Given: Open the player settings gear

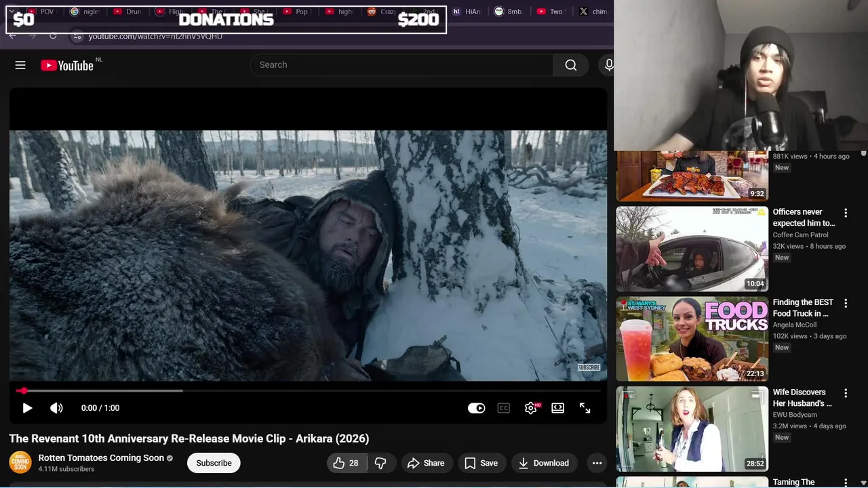Looking at the screenshot, I should point(531,408).
